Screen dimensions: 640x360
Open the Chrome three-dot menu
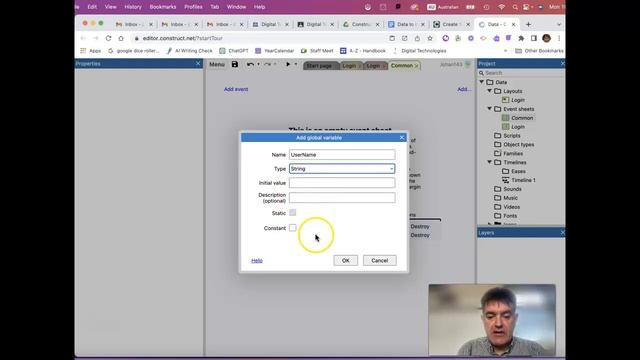(x=559, y=38)
